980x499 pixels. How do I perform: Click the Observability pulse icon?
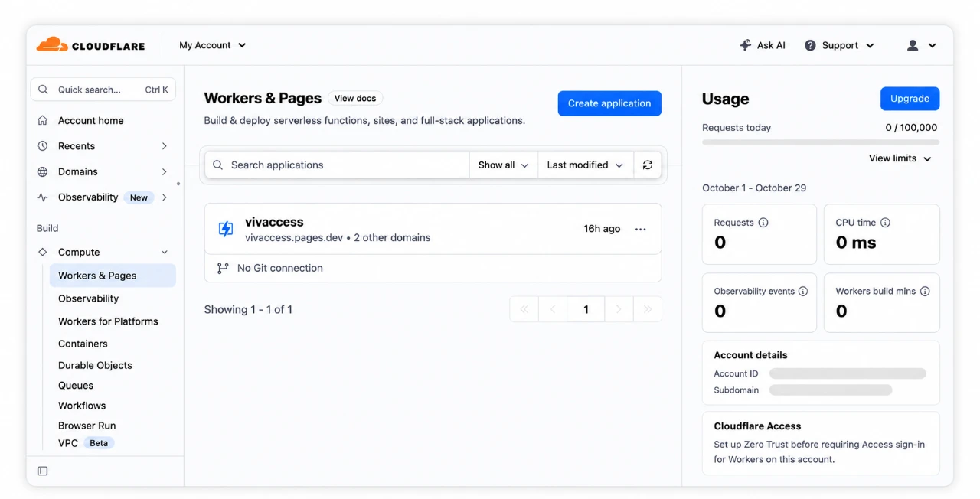43,197
